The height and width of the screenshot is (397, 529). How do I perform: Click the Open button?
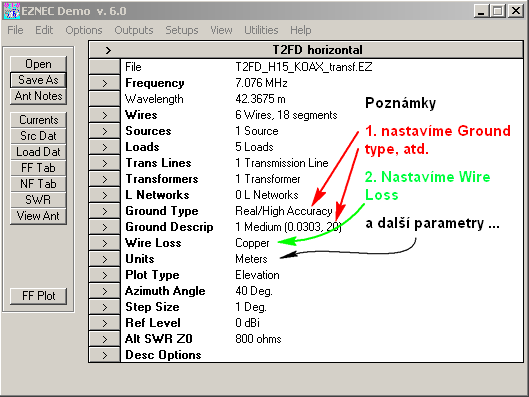[x=38, y=64]
